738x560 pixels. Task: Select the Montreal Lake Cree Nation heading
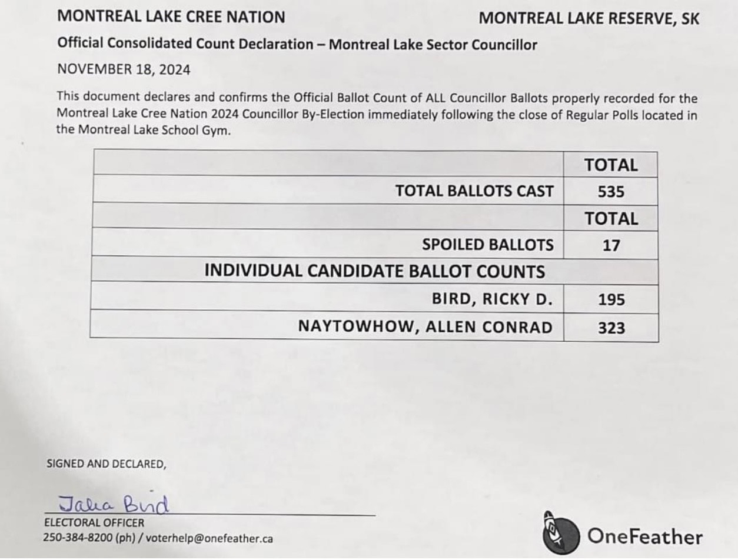(171, 16)
